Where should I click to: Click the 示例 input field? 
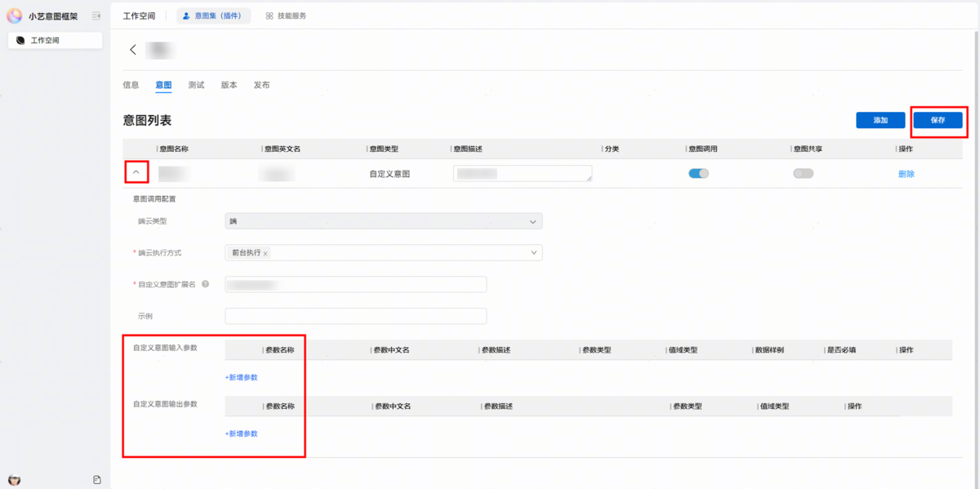[x=355, y=316]
